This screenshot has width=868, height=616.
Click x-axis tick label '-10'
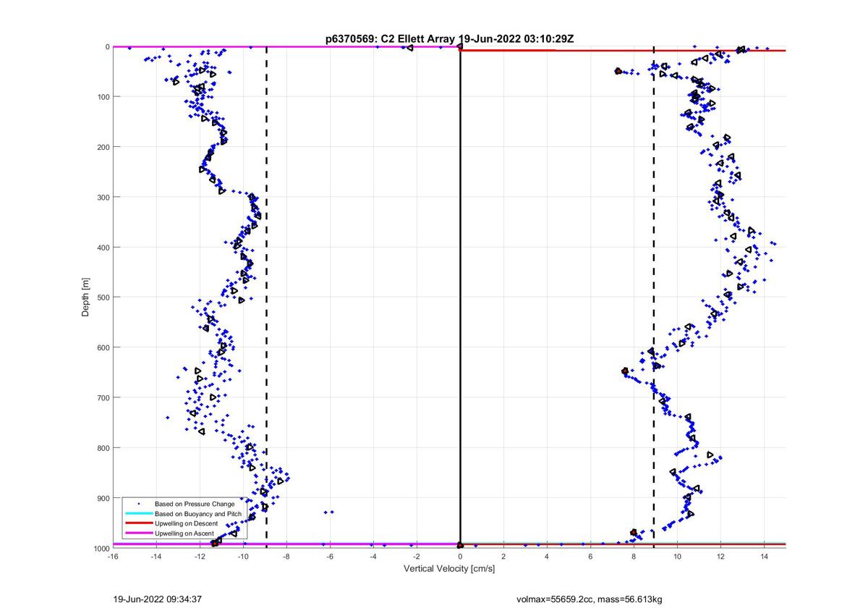tap(243, 557)
